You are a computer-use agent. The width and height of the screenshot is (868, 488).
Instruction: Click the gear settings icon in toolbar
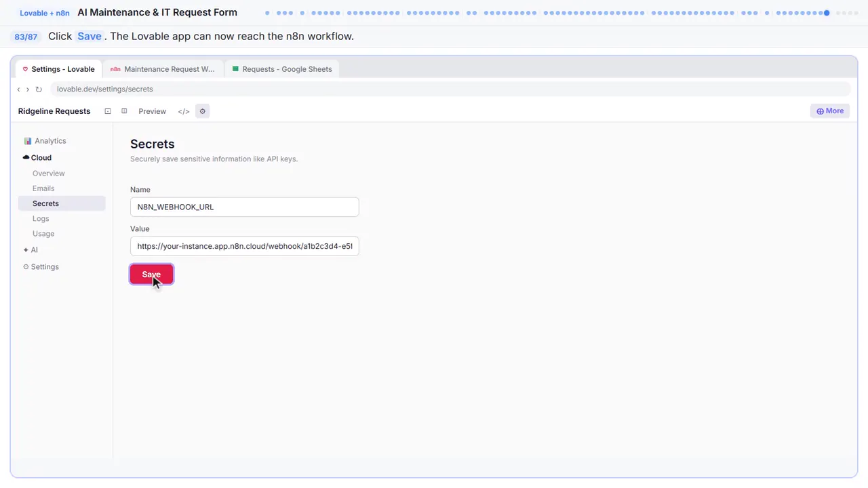tap(202, 111)
